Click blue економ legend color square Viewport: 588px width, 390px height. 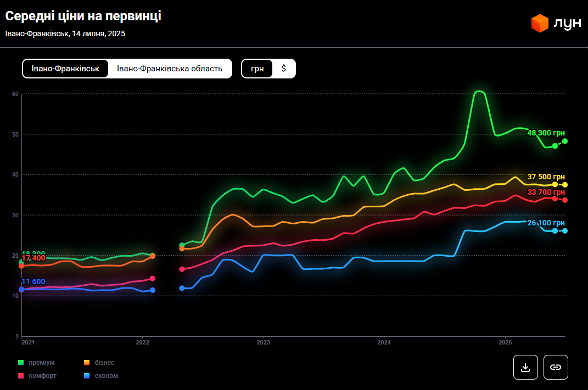(x=87, y=376)
